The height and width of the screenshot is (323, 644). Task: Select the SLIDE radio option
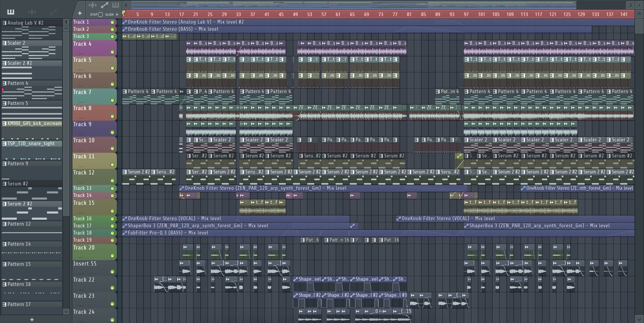click(117, 15)
